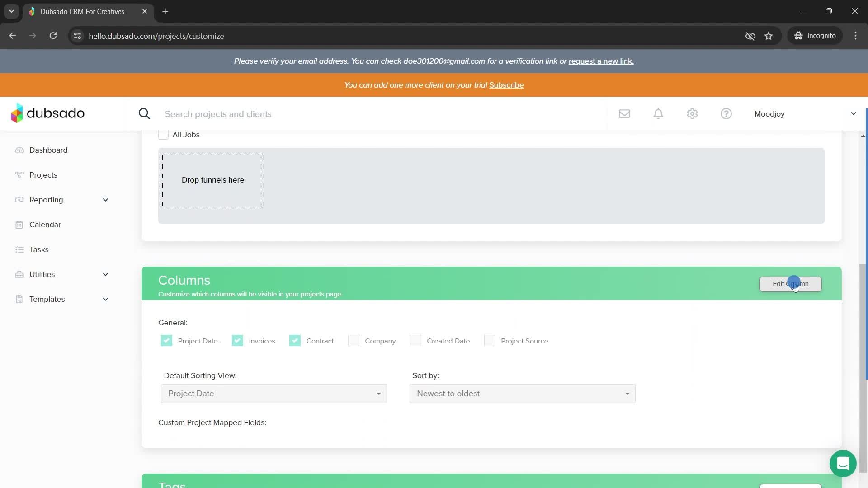This screenshot has height=488, width=868.
Task: Open the Default Sorting View dropdown
Action: (274, 394)
